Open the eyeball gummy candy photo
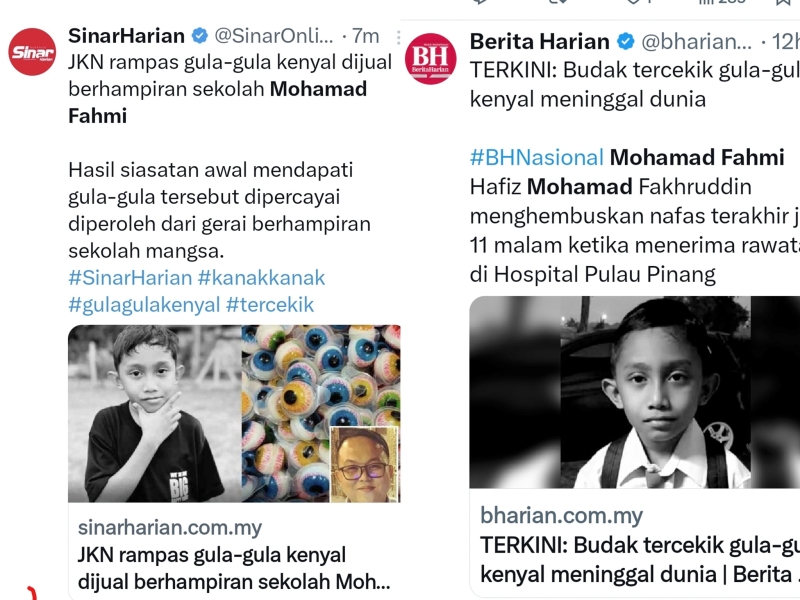This screenshot has width=800, height=600. (x=321, y=414)
